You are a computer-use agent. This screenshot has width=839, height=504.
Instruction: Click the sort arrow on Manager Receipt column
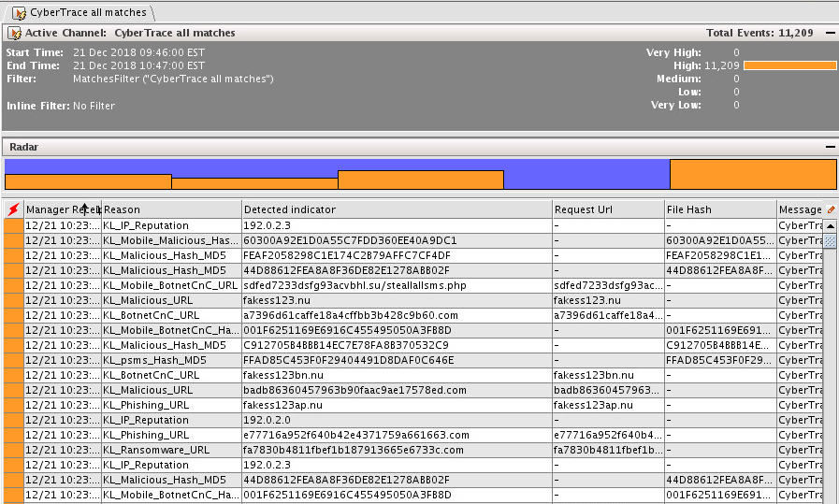(85, 209)
